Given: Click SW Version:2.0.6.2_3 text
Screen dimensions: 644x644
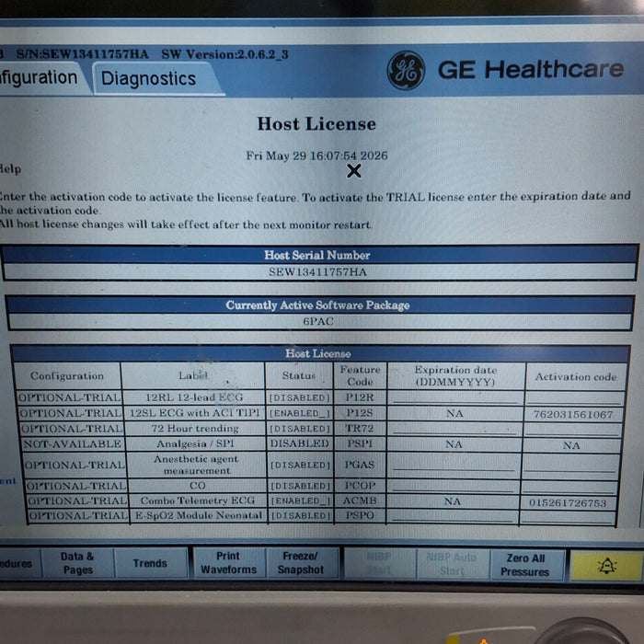Looking at the screenshot, I should (x=224, y=54).
